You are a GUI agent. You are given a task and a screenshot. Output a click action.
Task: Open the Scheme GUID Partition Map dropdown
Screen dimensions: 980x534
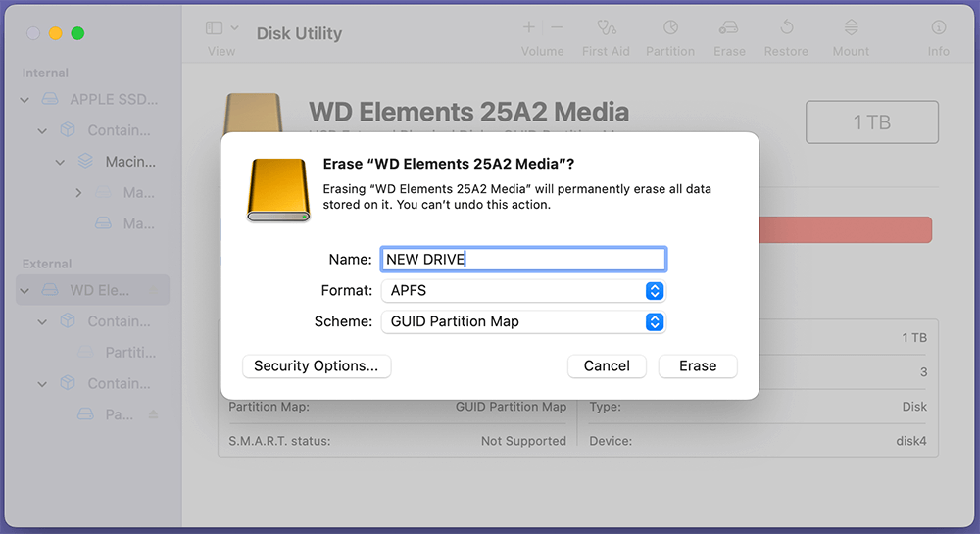pyautogui.click(x=523, y=321)
